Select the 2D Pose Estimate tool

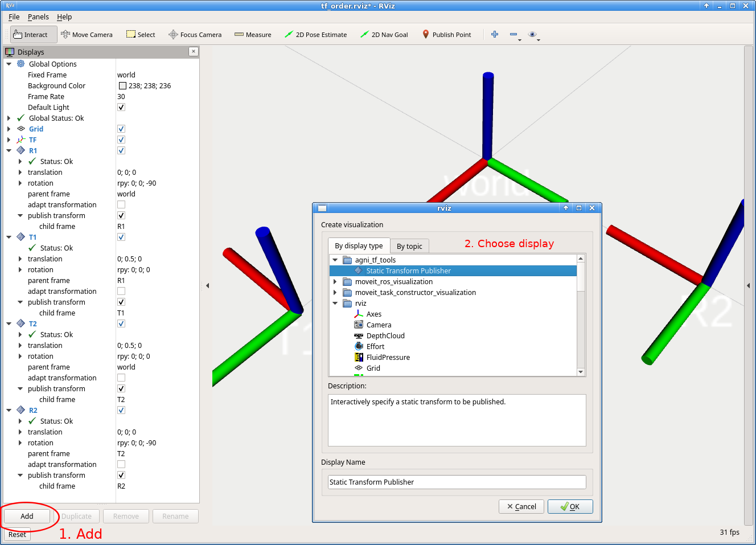[316, 34]
